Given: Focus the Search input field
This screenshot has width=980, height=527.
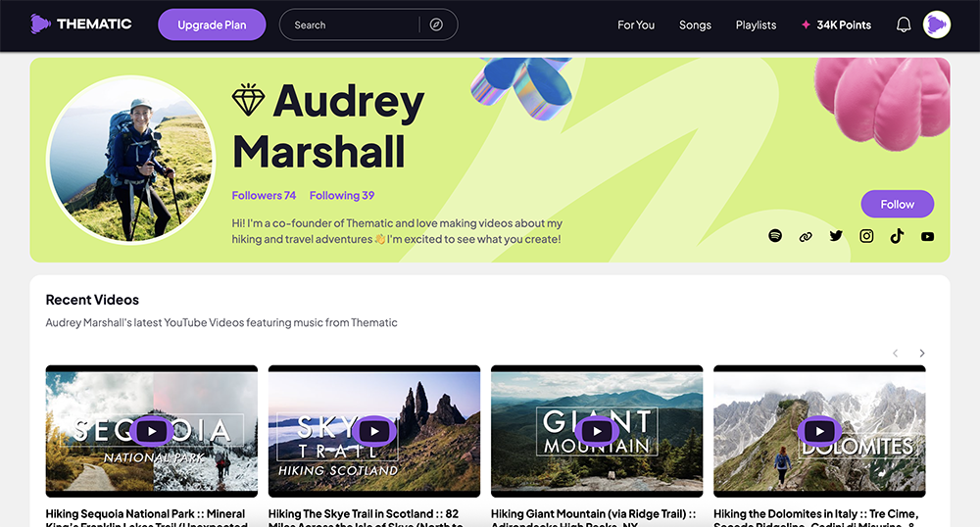Looking at the screenshot, I should (x=353, y=24).
